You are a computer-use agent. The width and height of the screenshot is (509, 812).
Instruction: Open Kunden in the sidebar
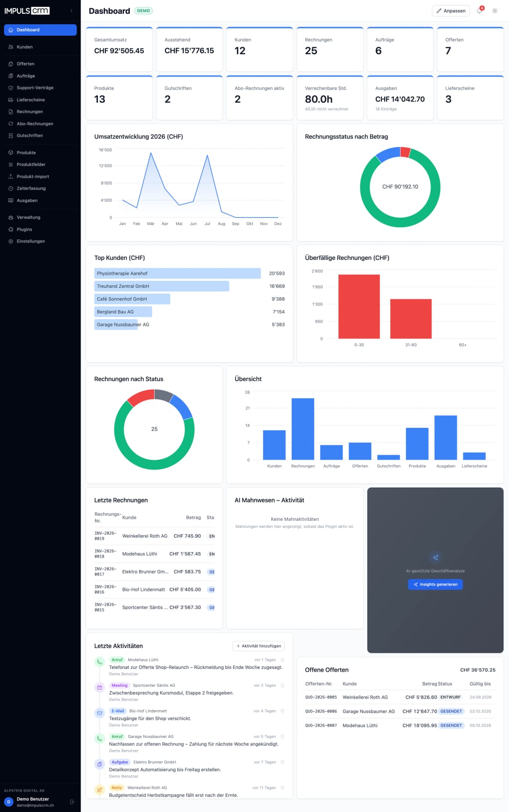[x=40, y=47]
